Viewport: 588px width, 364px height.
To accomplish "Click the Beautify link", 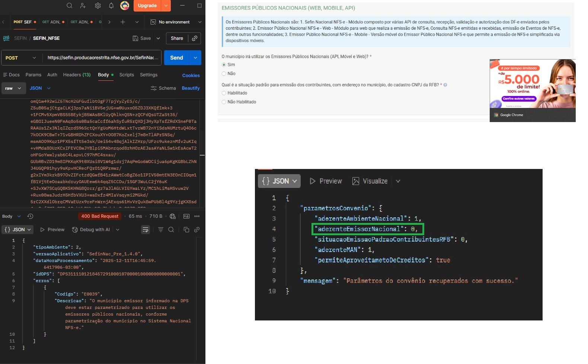I will [x=191, y=88].
